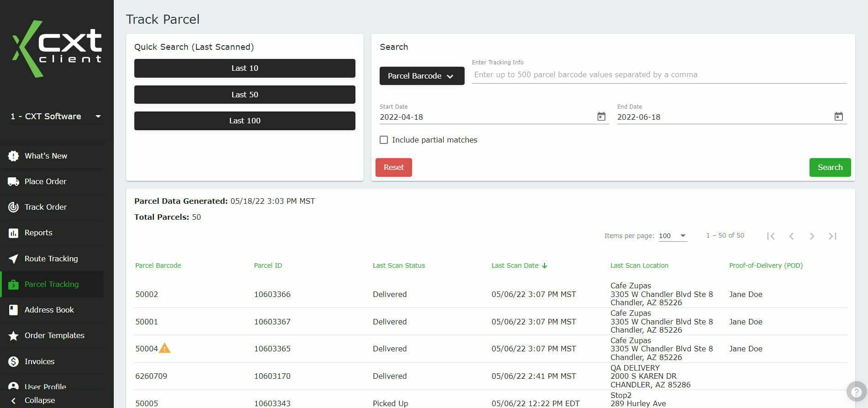Screen dimensions: 868x408
Task: Enable Include partial matches checkbox
Action: pyautogui.click(x=384, y=140)
